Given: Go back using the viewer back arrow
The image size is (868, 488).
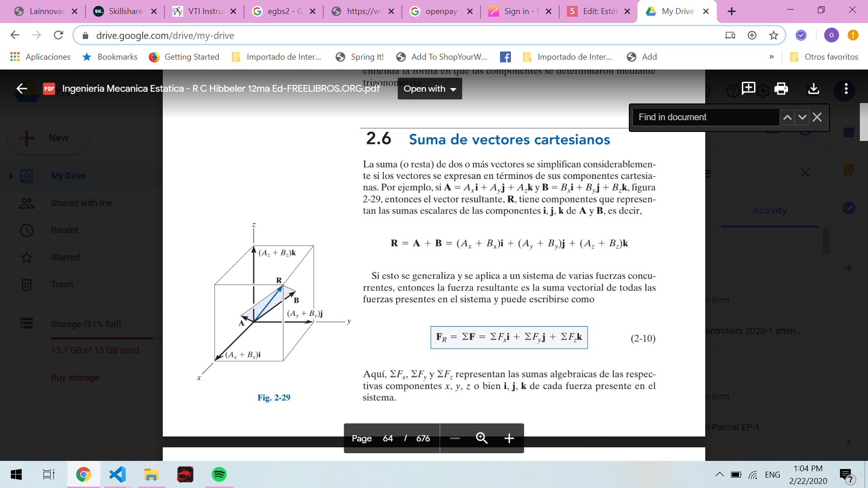Looking at the screenshot, I should coord(22,89).
